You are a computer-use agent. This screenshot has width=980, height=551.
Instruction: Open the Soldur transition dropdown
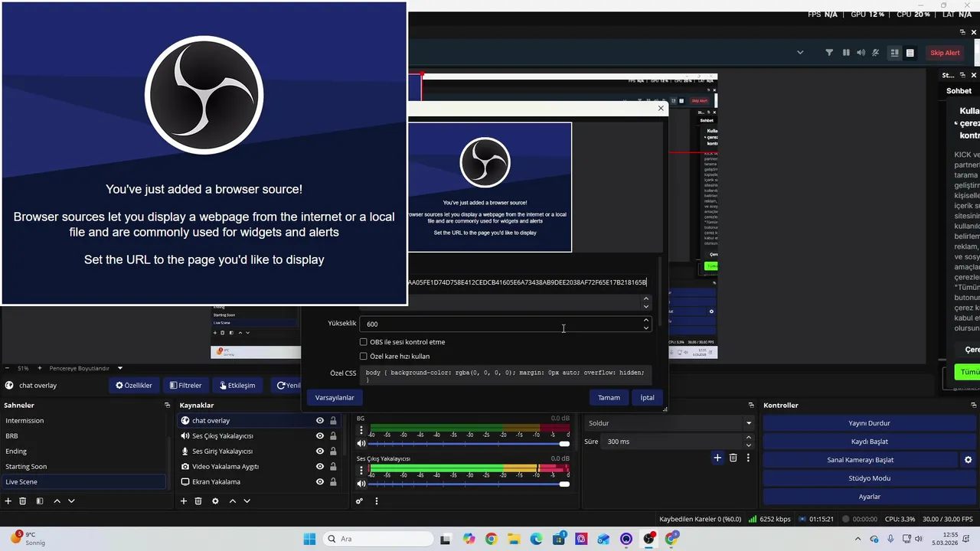pyautogui.click(x=669, y=423)
